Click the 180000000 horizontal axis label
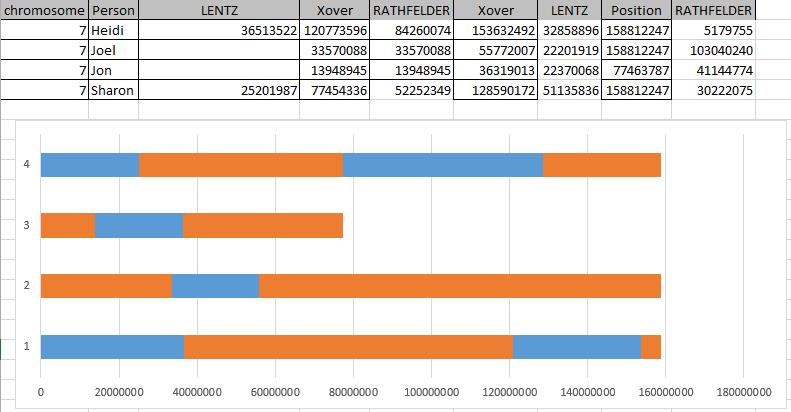 pyautogui.click(x=744, y=391)
